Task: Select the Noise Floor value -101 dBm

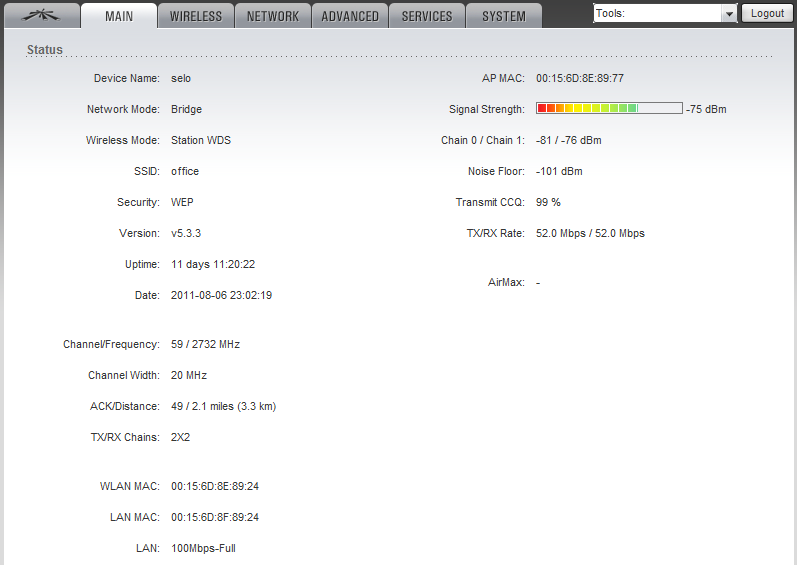Action: coord(559,171)
